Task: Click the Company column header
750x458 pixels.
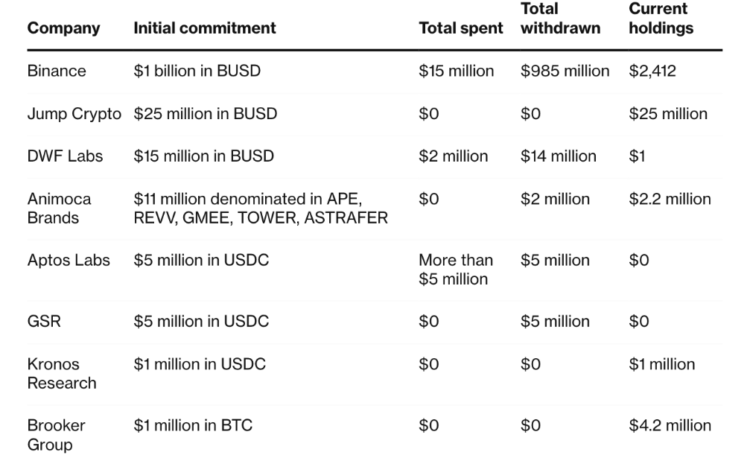Action: pyautogui.click(x=63, y=28)
